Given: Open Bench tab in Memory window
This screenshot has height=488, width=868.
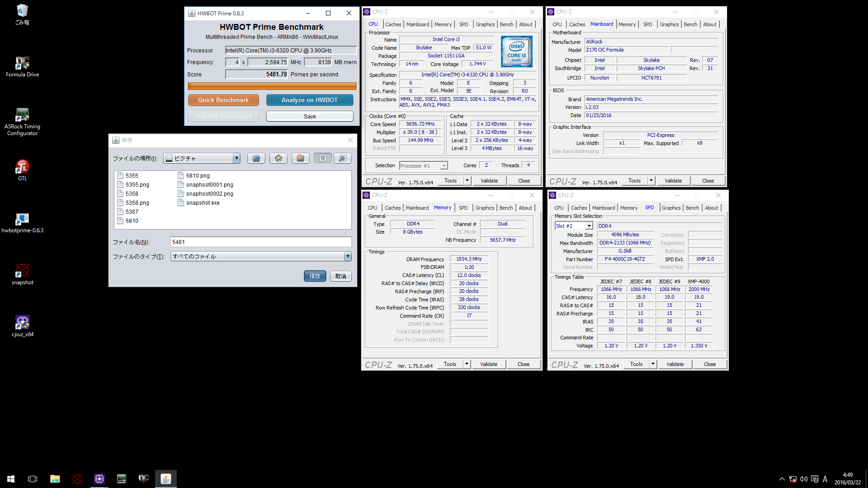Looking at the screenshot, I should [x=506, y=208].
